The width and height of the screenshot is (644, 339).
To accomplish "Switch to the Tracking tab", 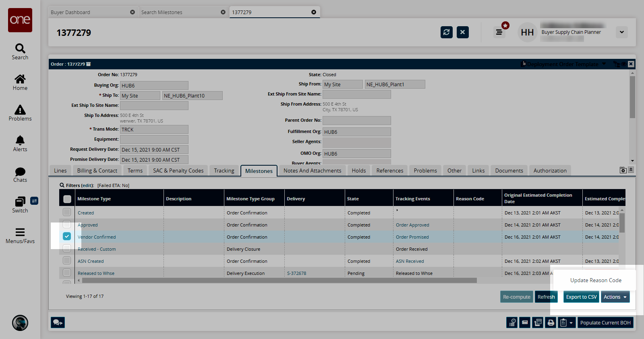I will pyautogui.click(x=224, y=171).
